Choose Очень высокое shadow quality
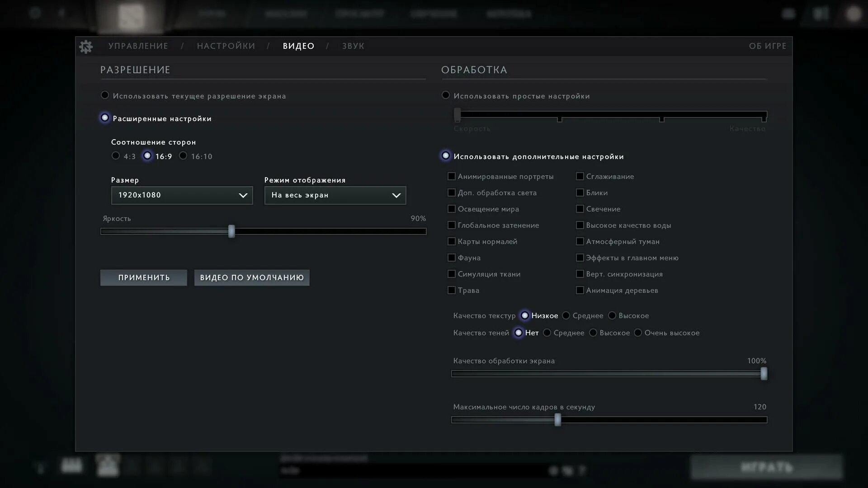Screen dimensions: 868x488 638,333
